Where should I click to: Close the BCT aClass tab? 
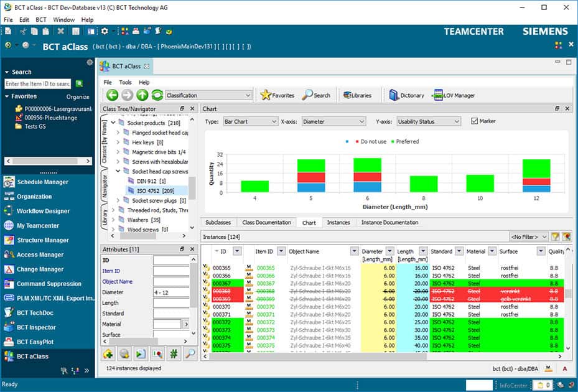point(147,67)
